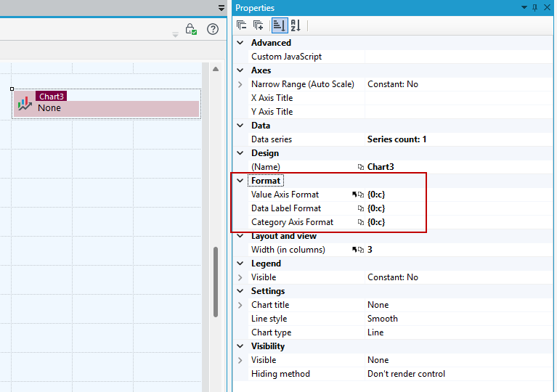Viewport: 557px width, 392px height.
Task: Click copy icon beside Width (in columns)
Action: pyautogui.click(x=360, y=250)
